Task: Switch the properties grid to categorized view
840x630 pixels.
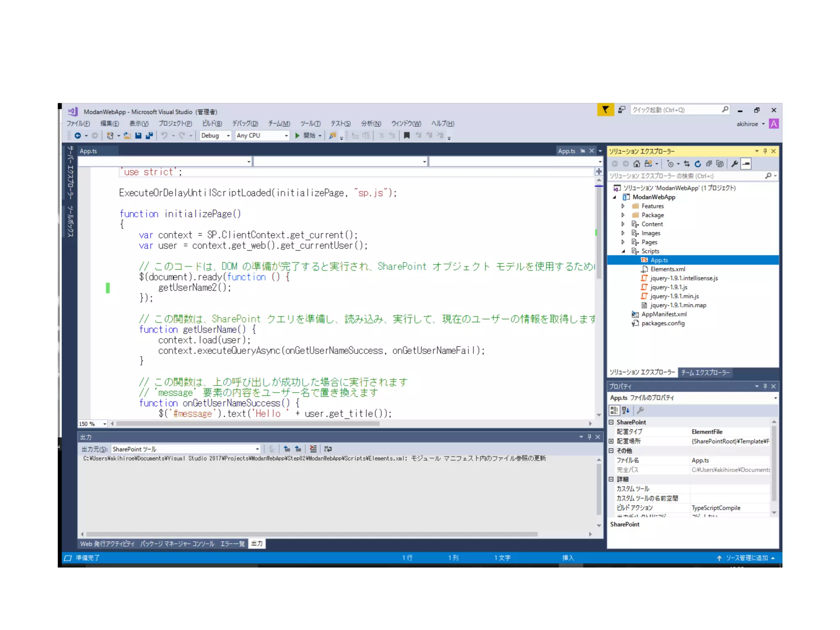Action: coord(614,410)
